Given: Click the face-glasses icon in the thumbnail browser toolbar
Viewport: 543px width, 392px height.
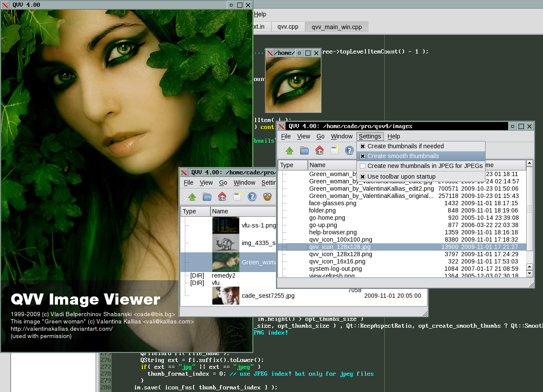Looking at the screenshot, I should click(x=267, y=197).
